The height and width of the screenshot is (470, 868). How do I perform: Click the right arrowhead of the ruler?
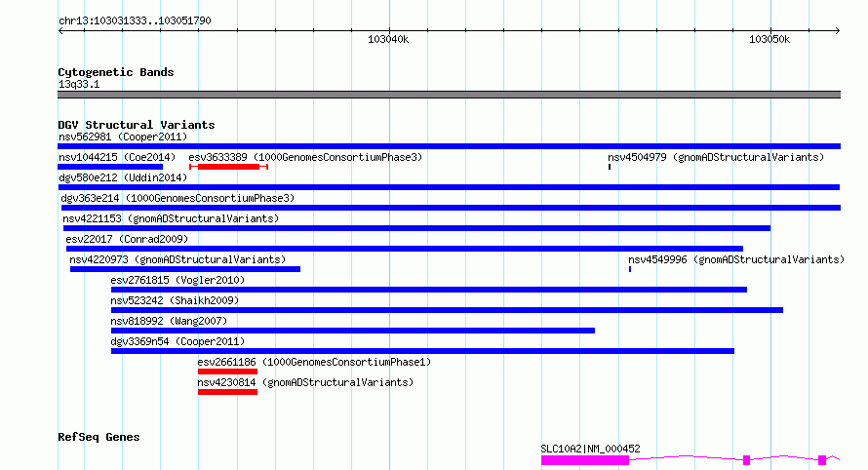838,31
